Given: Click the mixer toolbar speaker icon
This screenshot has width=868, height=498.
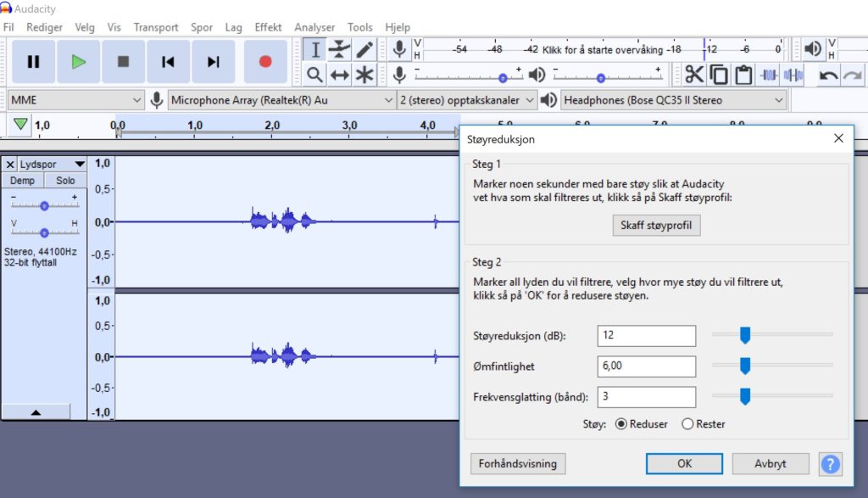Looking at the screenshot, I should coord(537,74).
